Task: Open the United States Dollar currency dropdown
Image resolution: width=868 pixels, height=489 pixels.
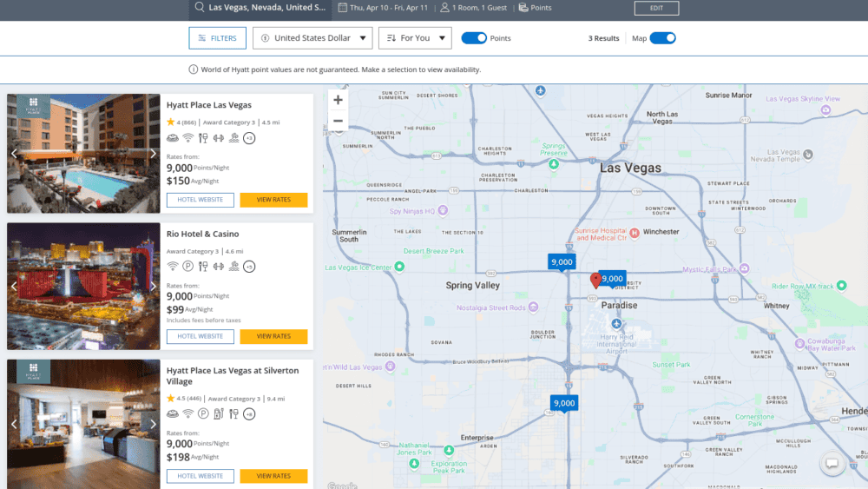Action: (x=312, y=38)
